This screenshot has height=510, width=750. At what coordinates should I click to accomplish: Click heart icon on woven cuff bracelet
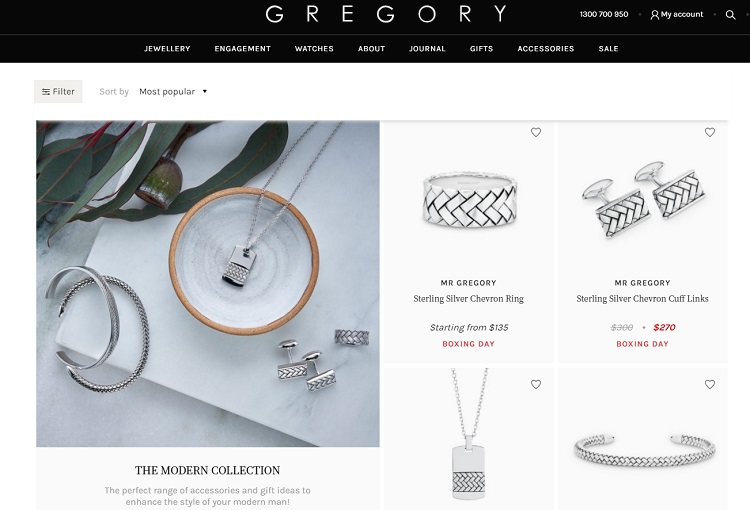(x=710, y=384)
